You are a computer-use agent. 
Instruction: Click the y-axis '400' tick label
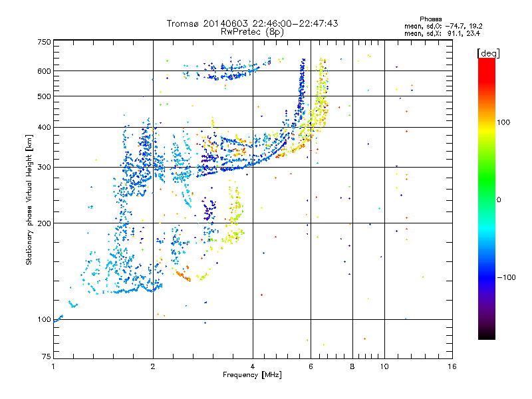pyautogui.click(x=44, y=127)
